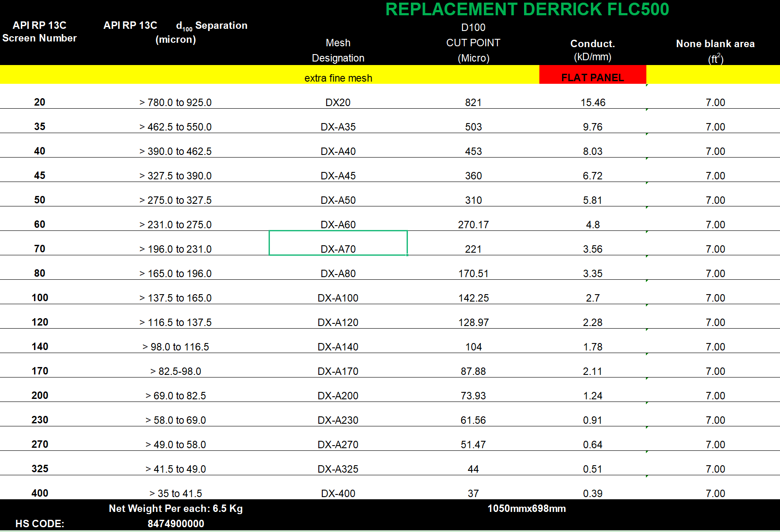780x532 pixels.
Task: Click conductance value 0.39
Action: 593,493
